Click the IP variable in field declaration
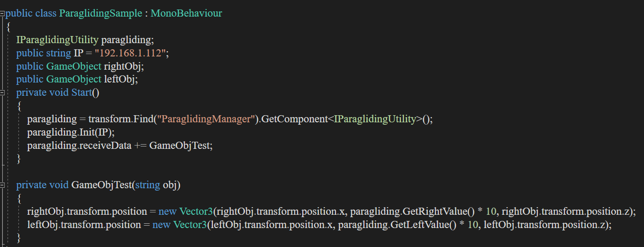644x247 pixels. [x=79, y=53]
